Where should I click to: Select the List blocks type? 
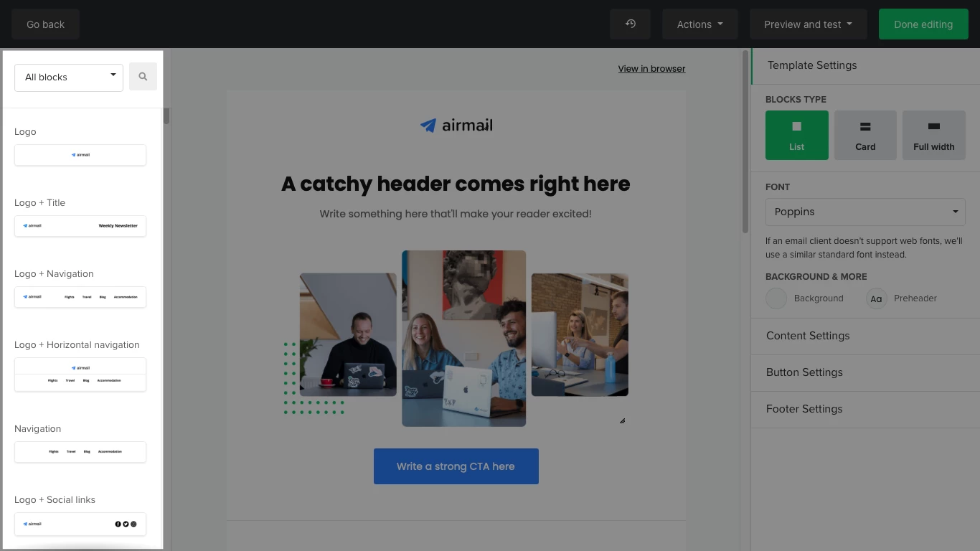tap(796, 135)
